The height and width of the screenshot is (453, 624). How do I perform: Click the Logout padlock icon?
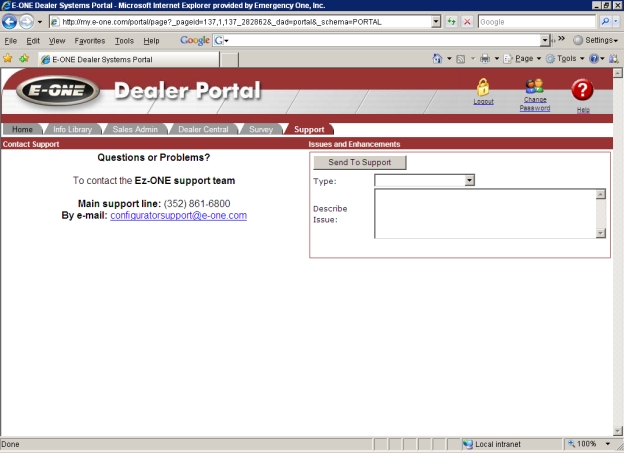click(483, 87)
